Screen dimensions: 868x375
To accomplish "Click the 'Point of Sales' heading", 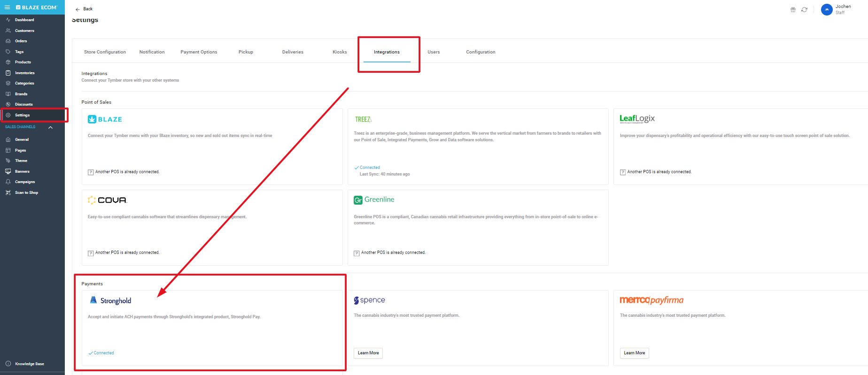I will coord(96,102).
